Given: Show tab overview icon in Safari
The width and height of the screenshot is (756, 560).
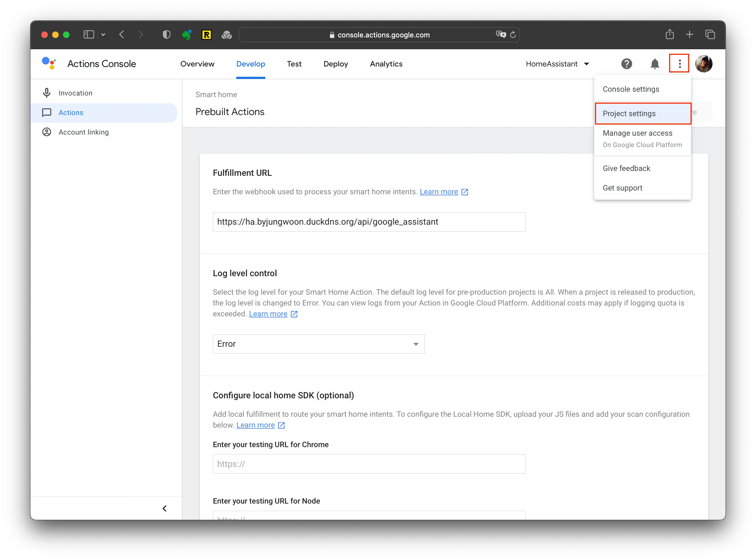Looking at the screenshot, I should tap(710, 34).
